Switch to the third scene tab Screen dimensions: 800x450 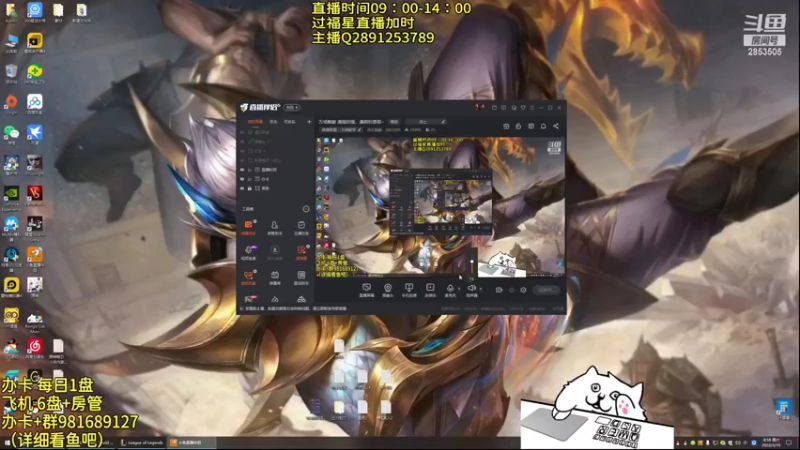290,122
